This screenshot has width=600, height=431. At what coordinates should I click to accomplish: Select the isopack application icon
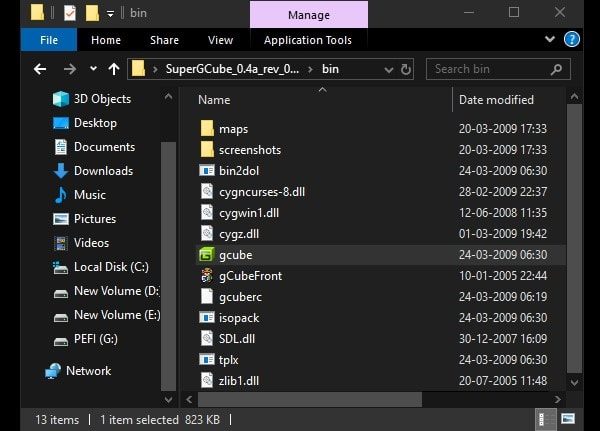pos(207,317)
